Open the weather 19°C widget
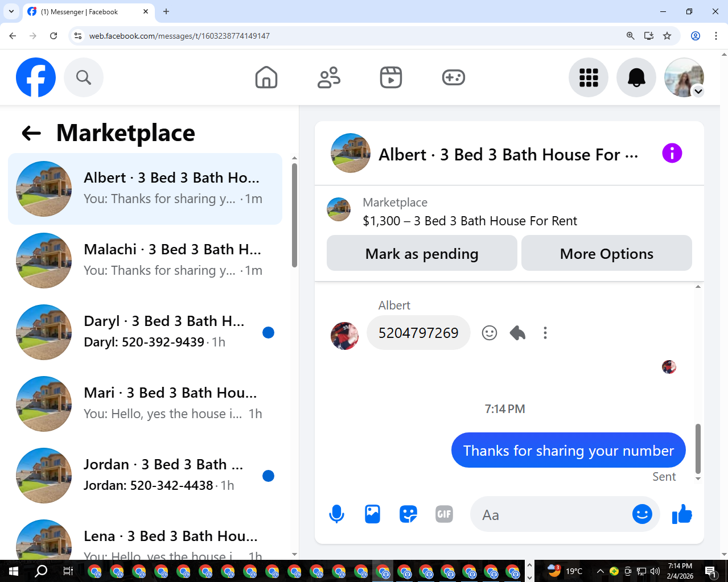Viewport: 728px width, 582px height. [x=565, y=571]
